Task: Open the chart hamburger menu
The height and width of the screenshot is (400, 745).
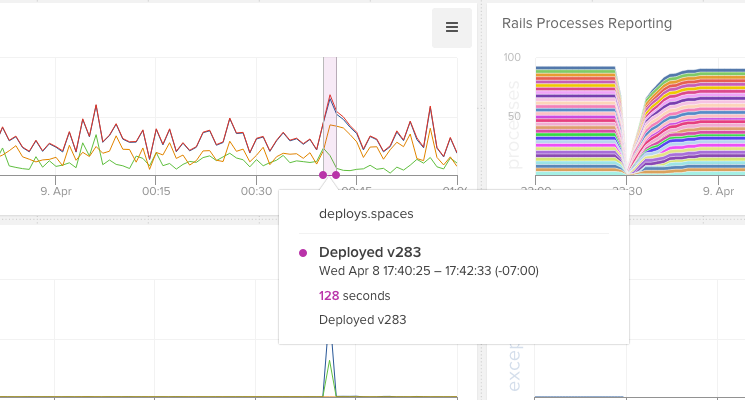Action: tap(451, 28)
